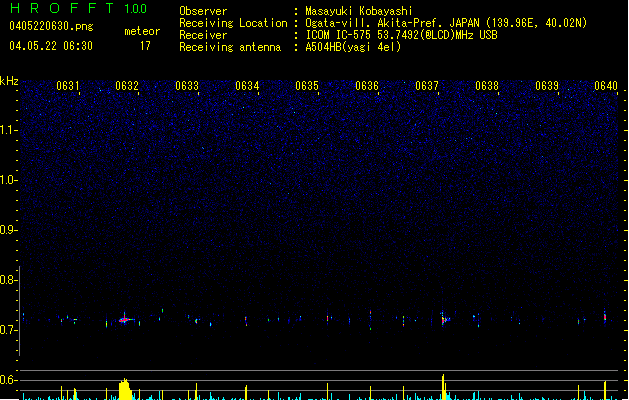Click the Receiving Location label
Screen dimensions: 629x400
pyautogui.click(x=233, y=23)
